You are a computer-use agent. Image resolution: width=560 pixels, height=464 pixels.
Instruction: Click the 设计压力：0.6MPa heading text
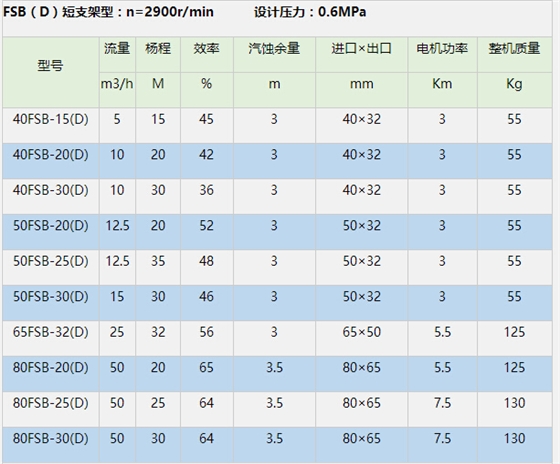310,12
